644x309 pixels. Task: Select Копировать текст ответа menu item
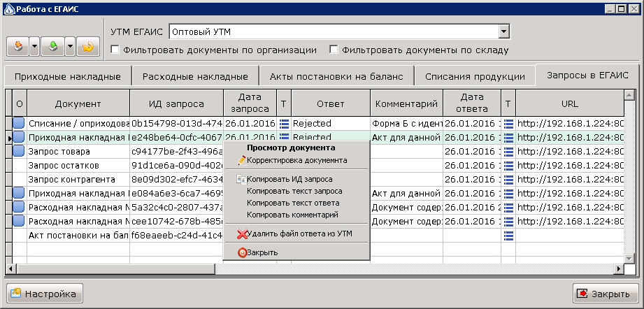coord(296,203)
